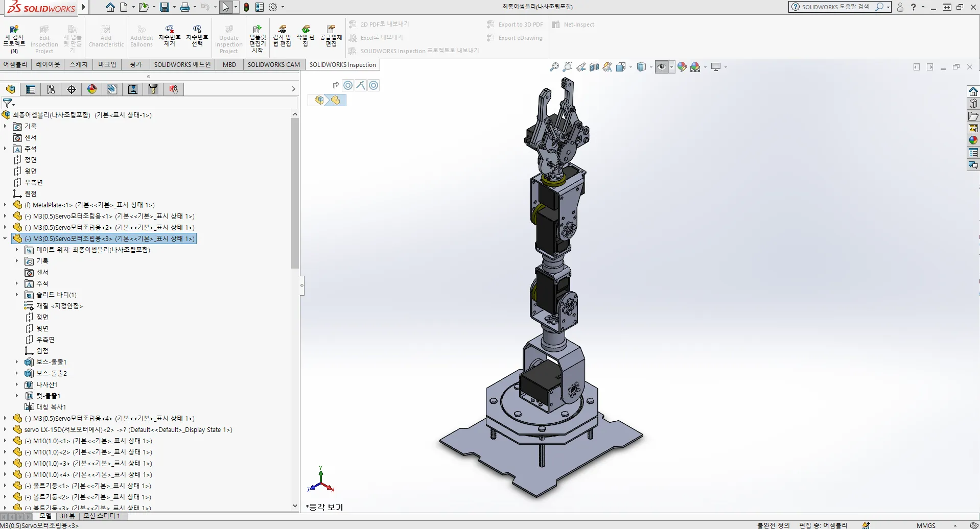Toggle the tree filter funnel icon
Viewport: 980px width, 529px height.
coord(8,103)
